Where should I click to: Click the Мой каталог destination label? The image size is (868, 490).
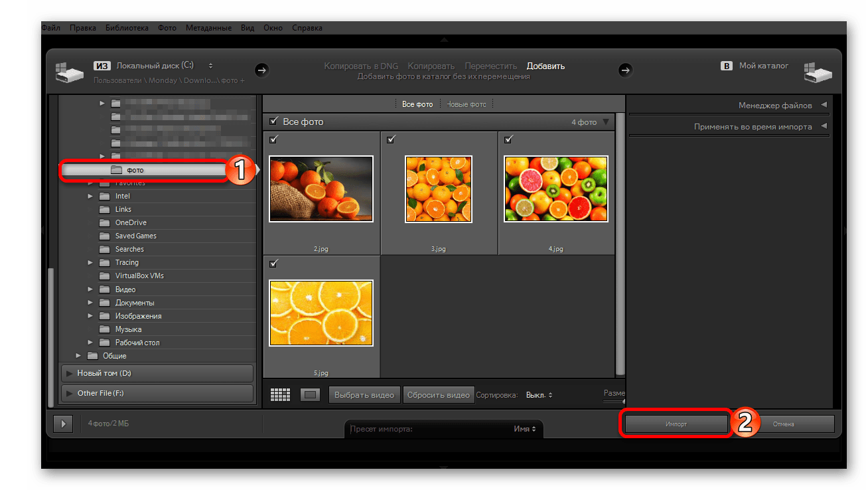(764, 66)
